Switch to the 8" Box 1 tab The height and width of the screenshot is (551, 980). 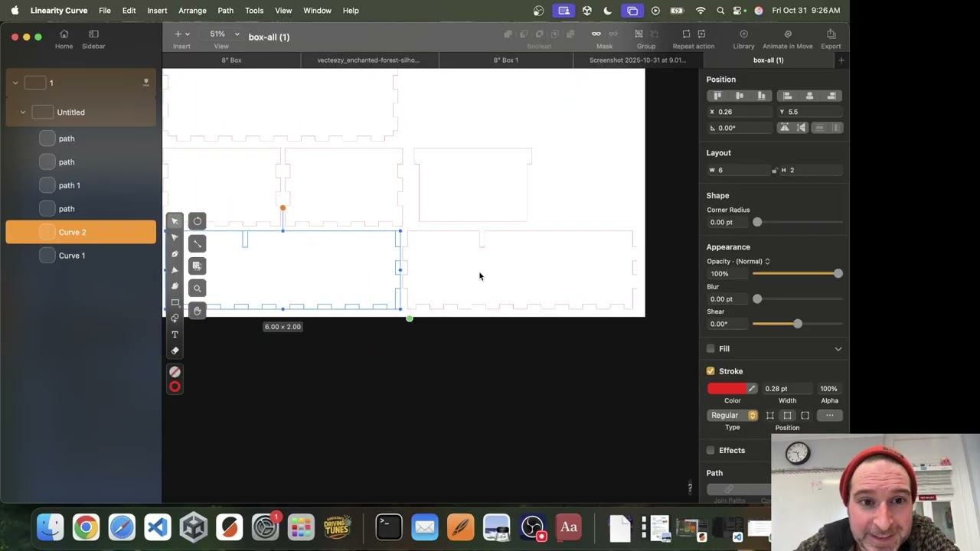pos(505,60)
